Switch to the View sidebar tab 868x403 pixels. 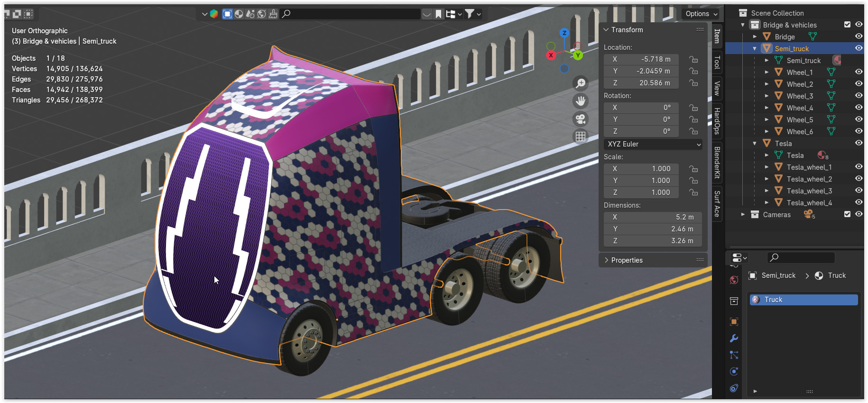717,88
